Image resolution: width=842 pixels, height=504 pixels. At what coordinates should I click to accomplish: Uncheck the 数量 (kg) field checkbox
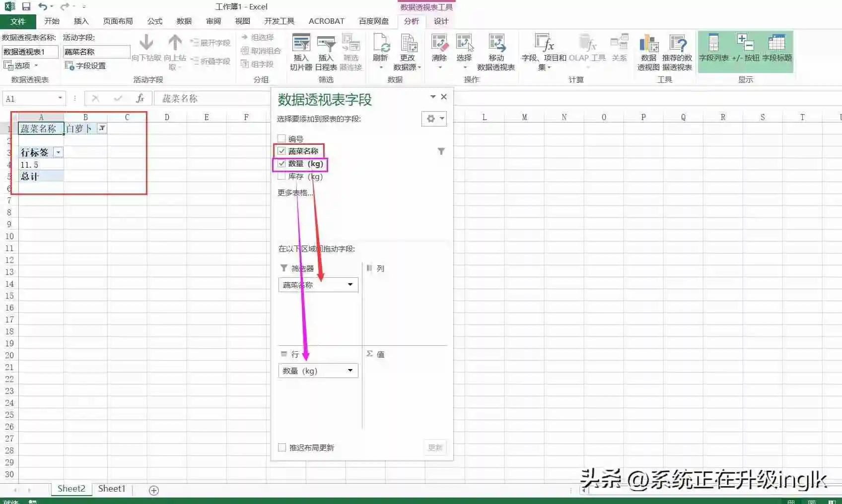282,164
